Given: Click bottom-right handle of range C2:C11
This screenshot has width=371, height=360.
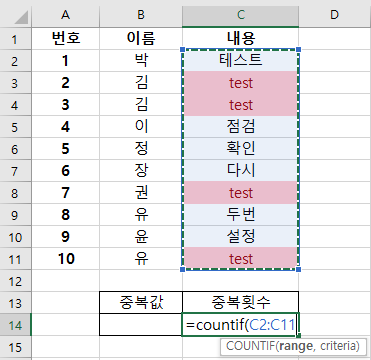Looking at the screenshot, I should coord(298,269).
